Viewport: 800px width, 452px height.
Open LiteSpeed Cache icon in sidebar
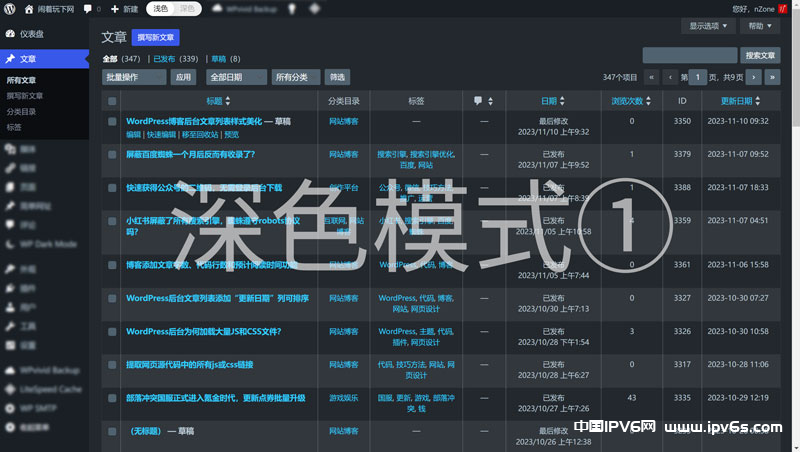(x=10, y=389)
